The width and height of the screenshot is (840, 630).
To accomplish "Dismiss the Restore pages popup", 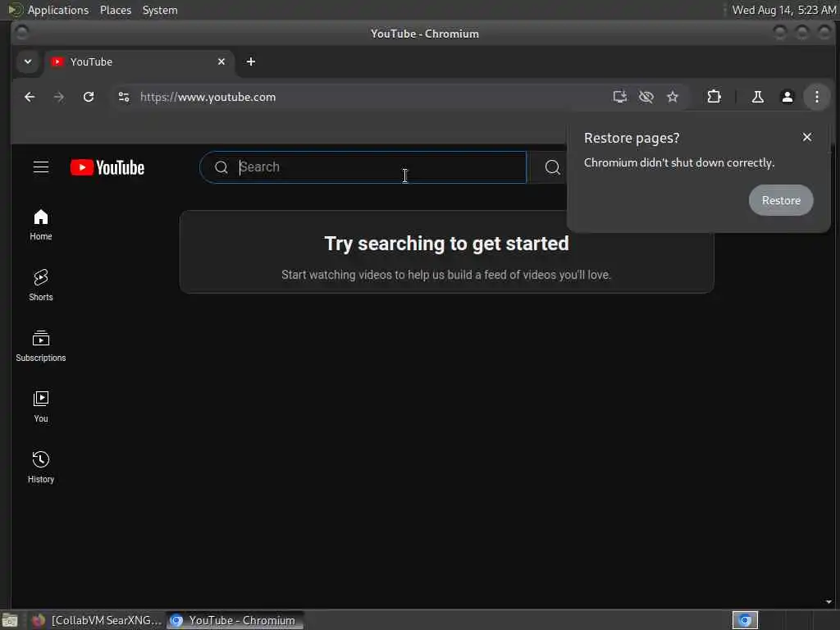I will coord(807,137).
